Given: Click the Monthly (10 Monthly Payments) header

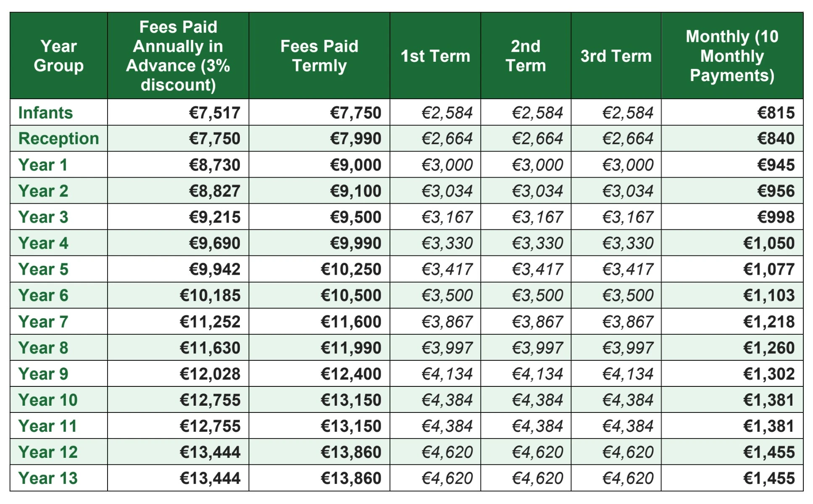Looking at the screenshot, I should click(x=732, y=56).
